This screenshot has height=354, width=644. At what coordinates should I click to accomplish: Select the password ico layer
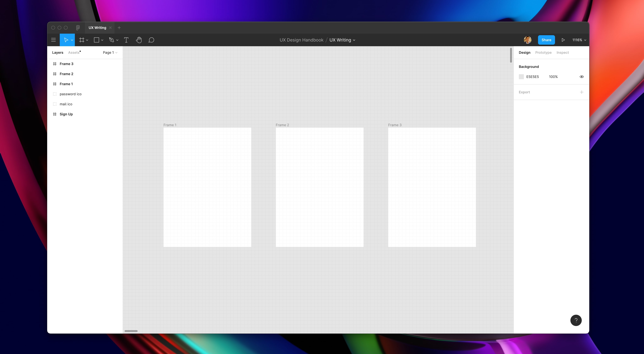tap(70, 94)
